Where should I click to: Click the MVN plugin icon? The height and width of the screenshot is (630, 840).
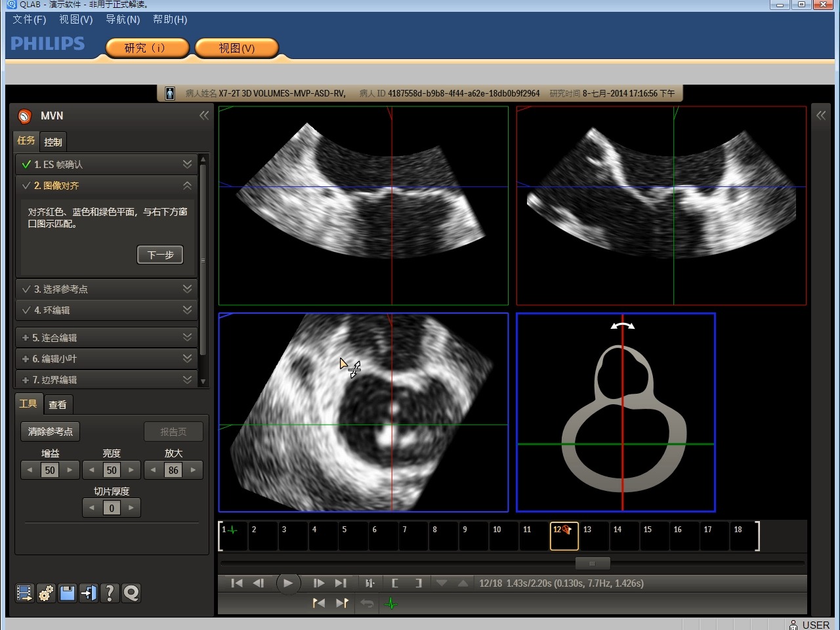coord(24,116)
